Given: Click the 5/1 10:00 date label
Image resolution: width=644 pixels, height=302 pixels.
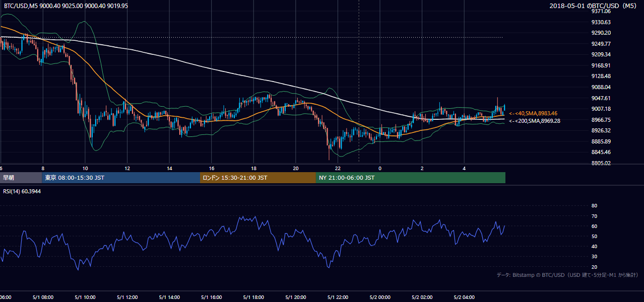Looking at the screenshot, I should (x=85, y=297).
